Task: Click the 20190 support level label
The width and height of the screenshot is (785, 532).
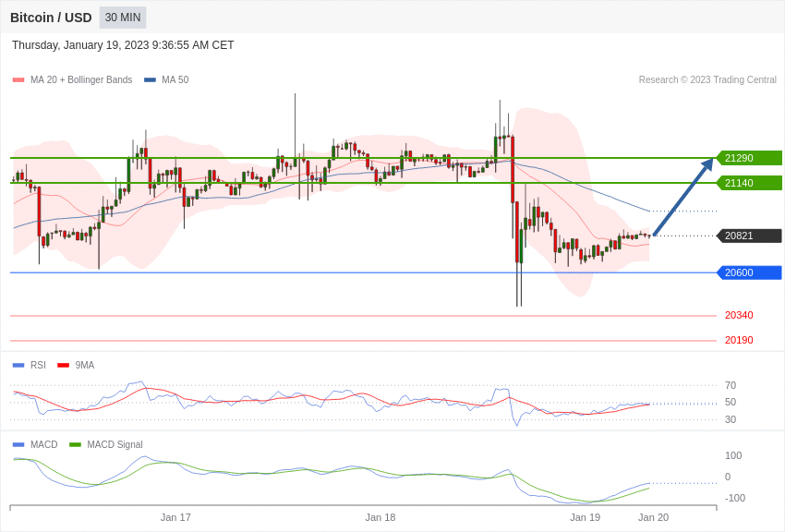Action: pyautogui.click(x=739, y=340)
